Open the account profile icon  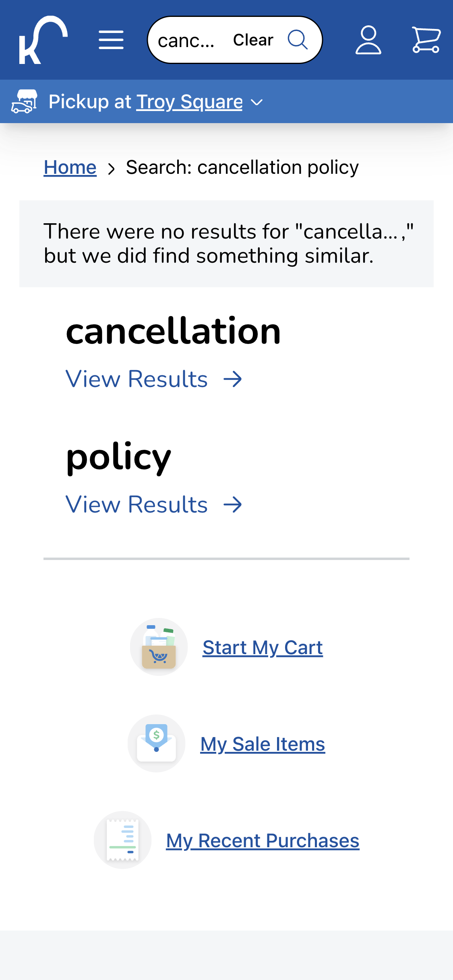click(368, 39)
